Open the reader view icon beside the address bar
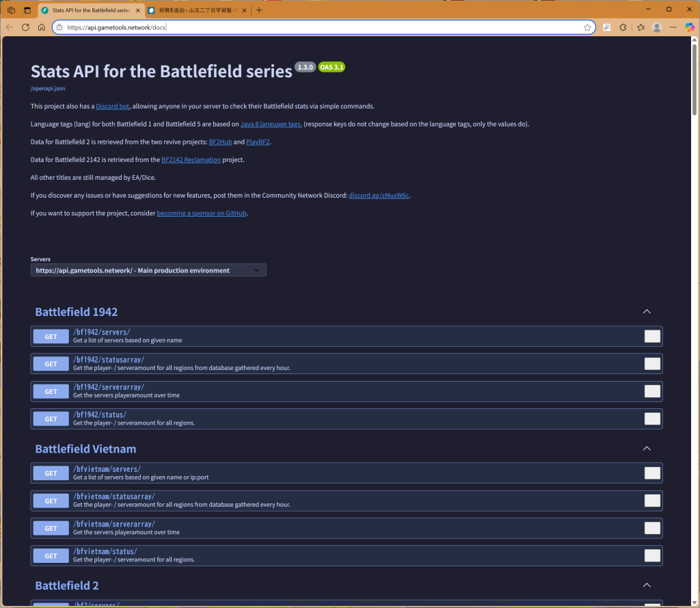 click(607, 27)
